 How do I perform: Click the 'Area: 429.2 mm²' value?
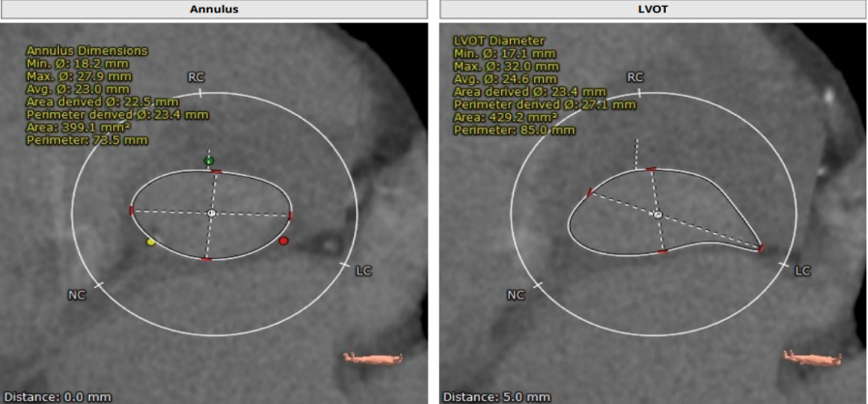505,117
